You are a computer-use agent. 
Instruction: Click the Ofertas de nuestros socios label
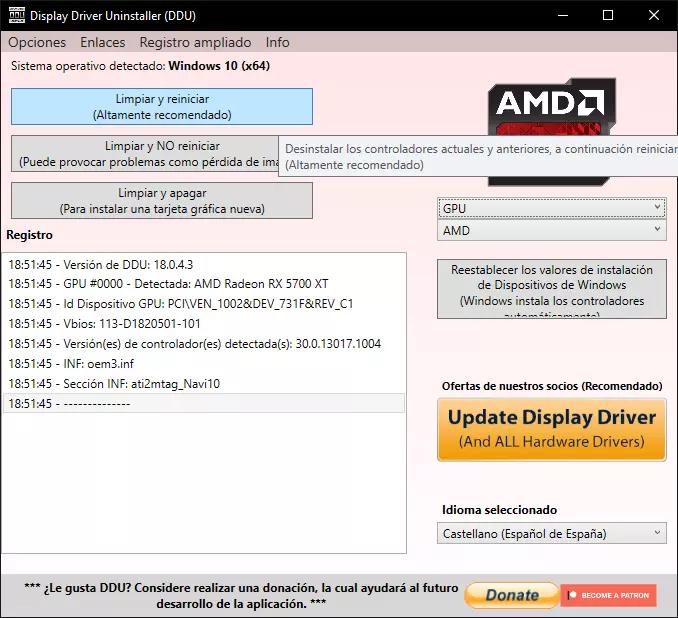click(552, 386)
